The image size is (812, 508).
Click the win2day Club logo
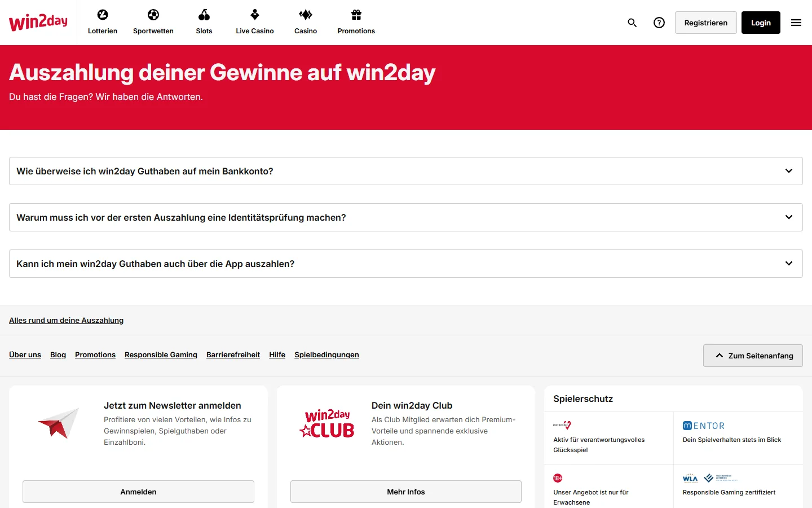[x=327, y=423]
